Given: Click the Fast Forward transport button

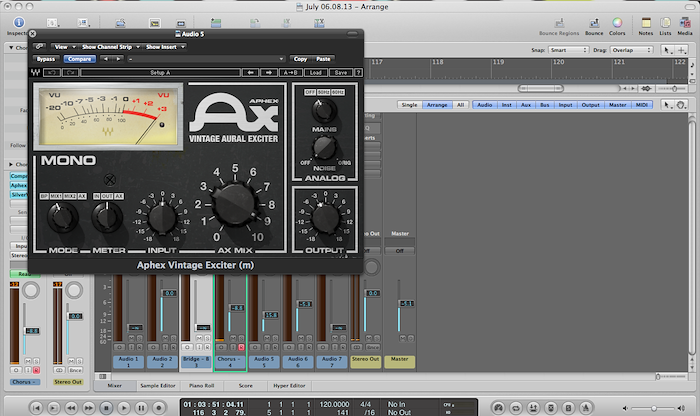Looking at the screenshot, I should pos(89,408).
